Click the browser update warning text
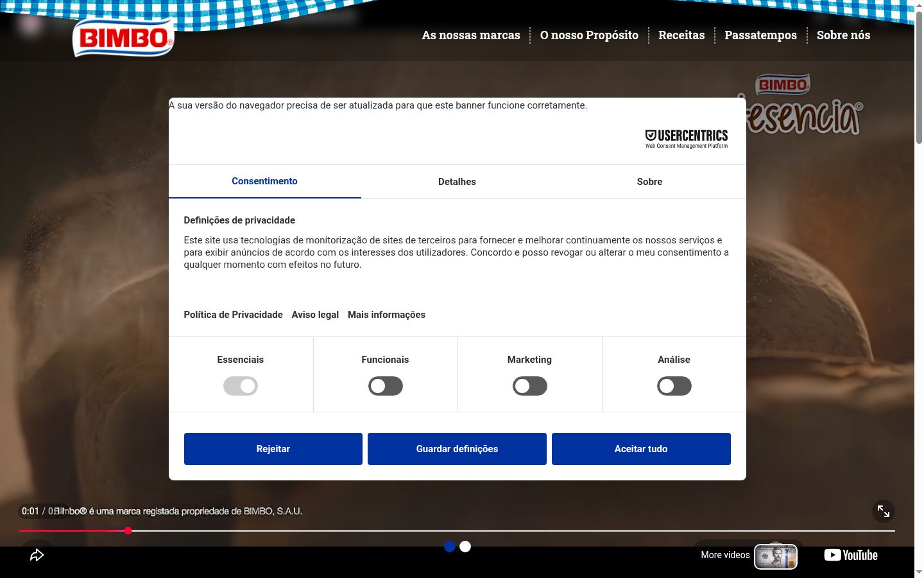This screenshot has width=924, height=578. tap(378, 105)
